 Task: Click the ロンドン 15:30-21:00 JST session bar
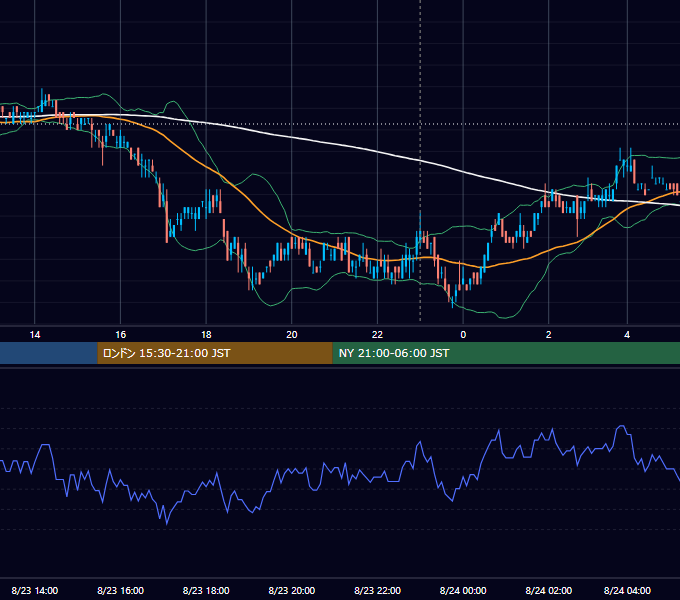click(x=215, y=353)
